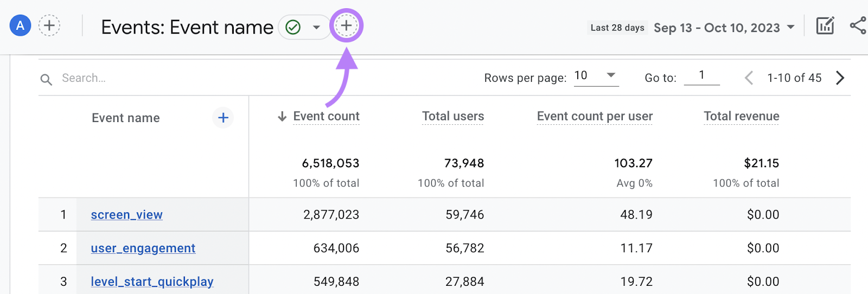Open the level_start_quickplay event link
Image resolution: width=868 pixels, height=294 pixels.
[x=152, y=282]
